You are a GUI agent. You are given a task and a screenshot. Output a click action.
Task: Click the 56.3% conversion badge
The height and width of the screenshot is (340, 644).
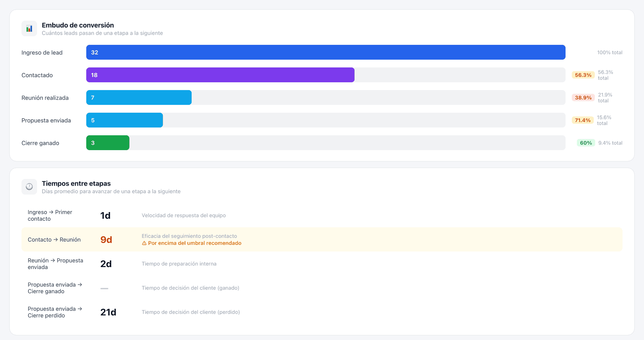583,75
